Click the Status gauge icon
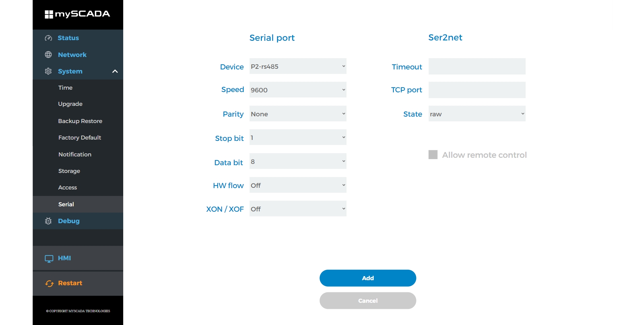The width and height of the screenshot is (644, 325). coord(48,38)
